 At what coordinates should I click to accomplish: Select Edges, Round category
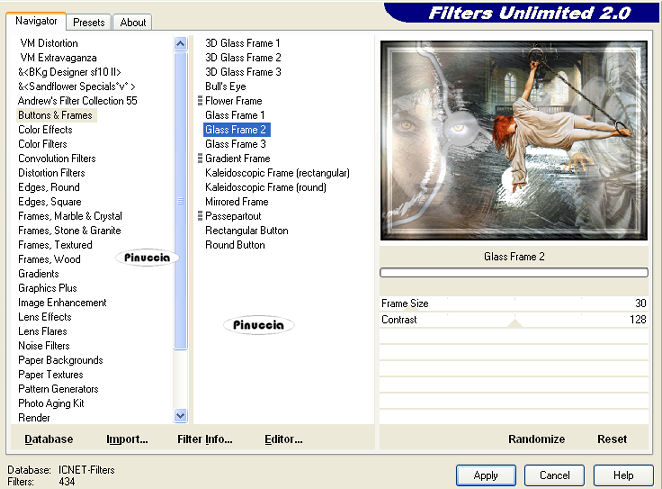(x=49, y=187)
